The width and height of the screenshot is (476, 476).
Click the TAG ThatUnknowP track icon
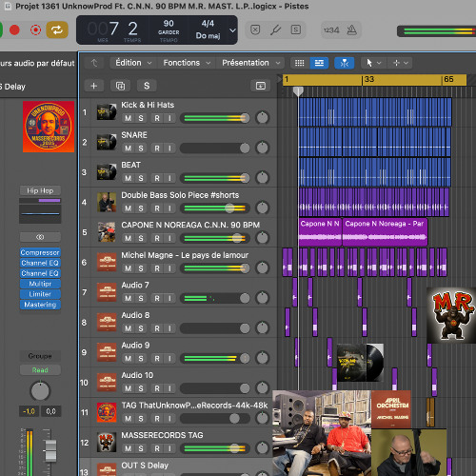point(107,412)
